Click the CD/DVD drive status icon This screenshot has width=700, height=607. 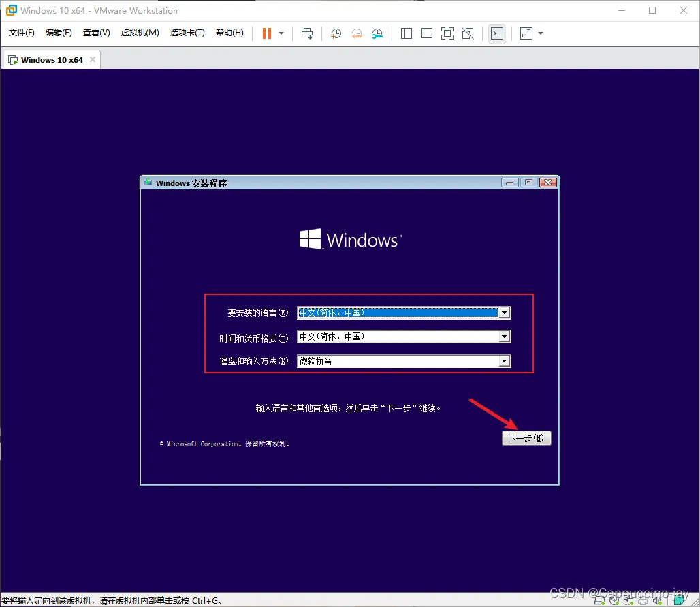click(615, 601)
